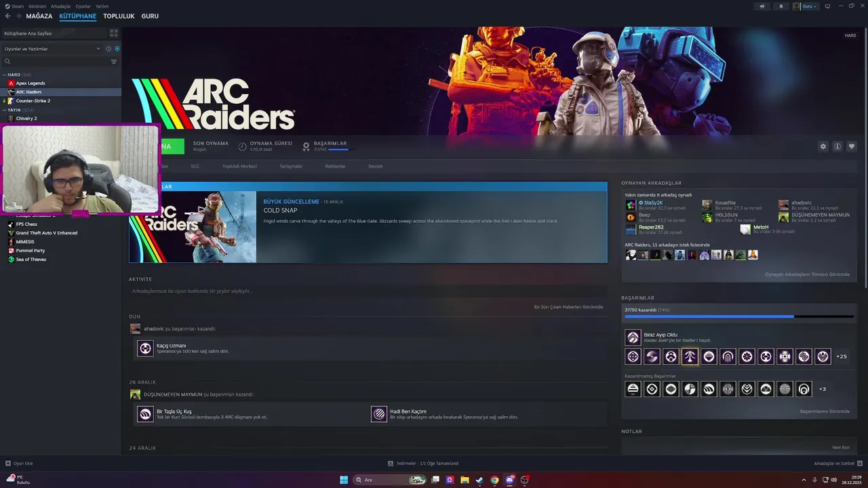Open Destek tab
The image size is (868, 488).
tap(376, 166)
